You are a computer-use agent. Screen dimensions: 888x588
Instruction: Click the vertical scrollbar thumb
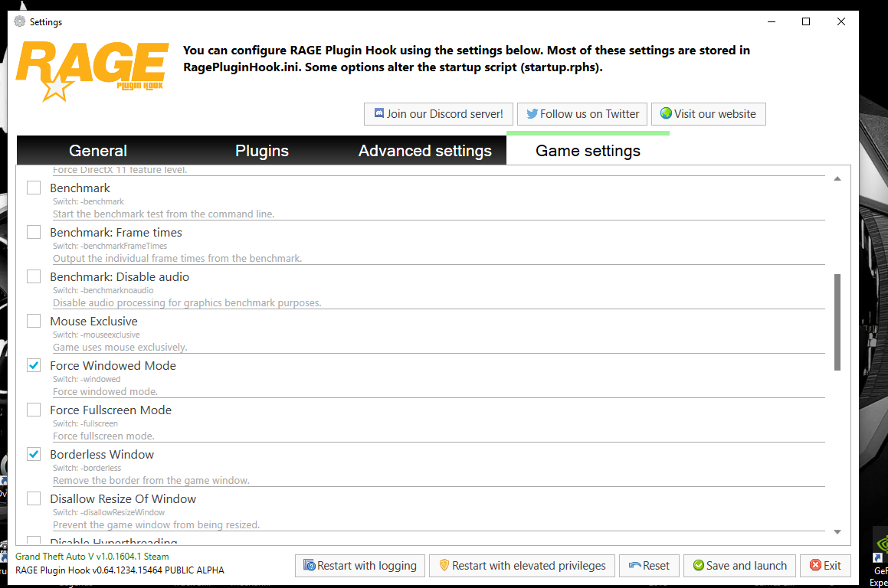click(x=837, y=322)
